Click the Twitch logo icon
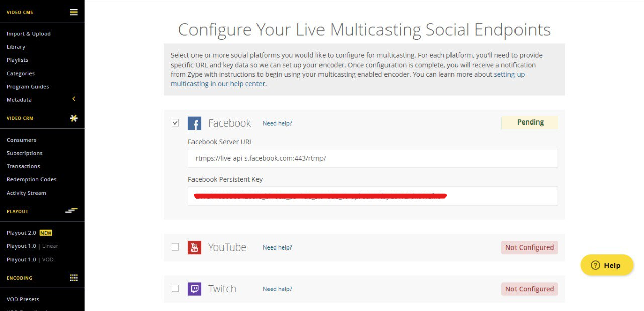Screen dimensions: 644x311 click(x=195, y=289)
